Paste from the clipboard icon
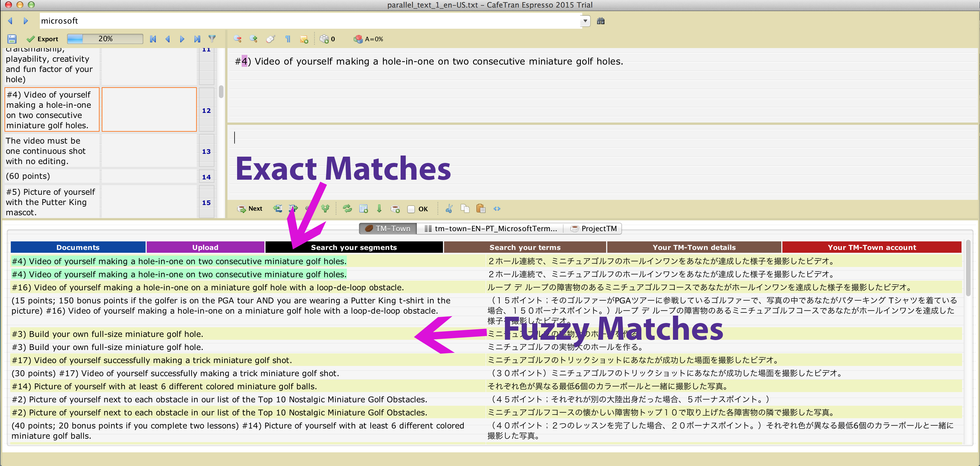Screen dimensions: 980x466 point(480,208)
